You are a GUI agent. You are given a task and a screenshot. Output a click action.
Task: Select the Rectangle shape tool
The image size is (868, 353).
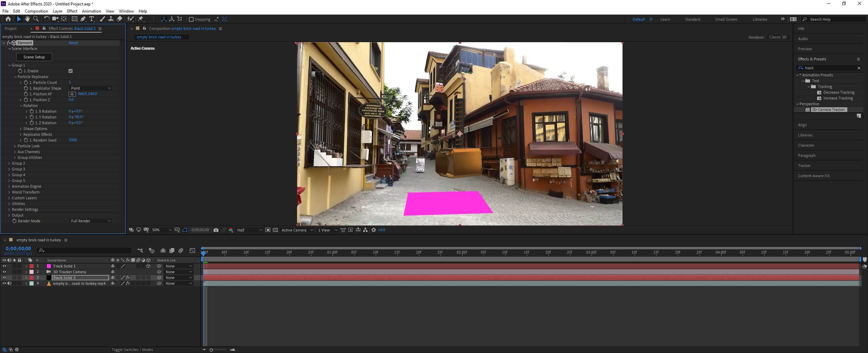tap(74, 19)
